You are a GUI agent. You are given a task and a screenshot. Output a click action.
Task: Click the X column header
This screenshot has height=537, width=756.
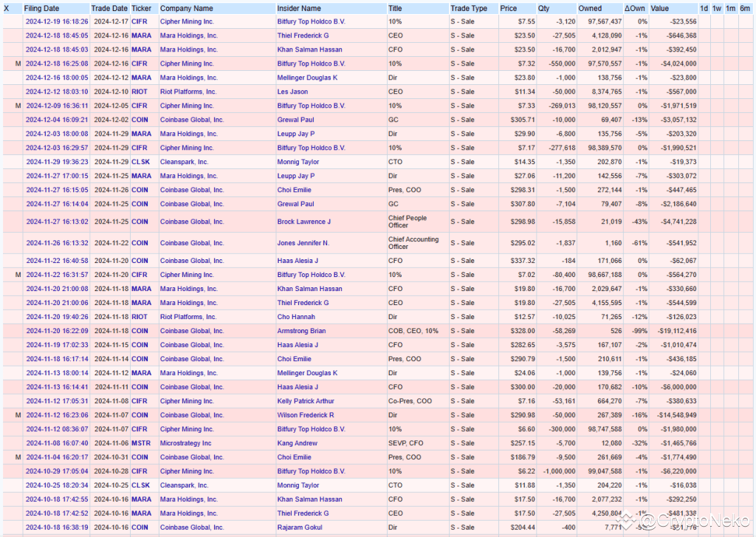pyautogui.click(x=6, y=8)
